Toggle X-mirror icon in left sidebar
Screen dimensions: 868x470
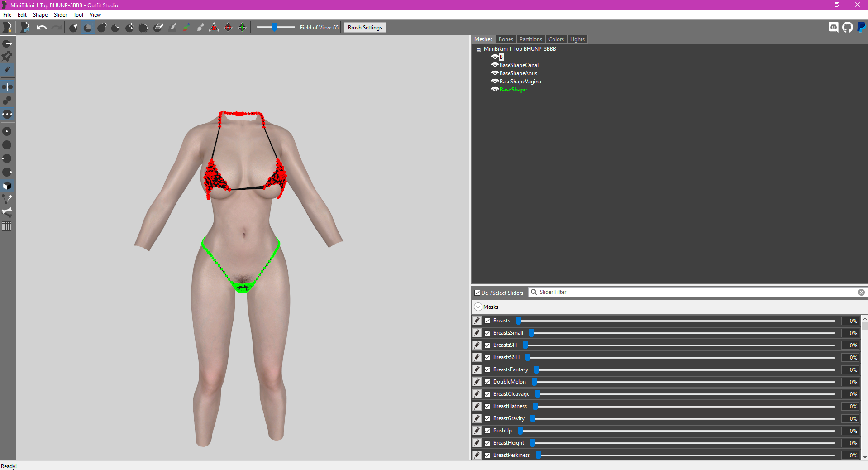(7, 86)
